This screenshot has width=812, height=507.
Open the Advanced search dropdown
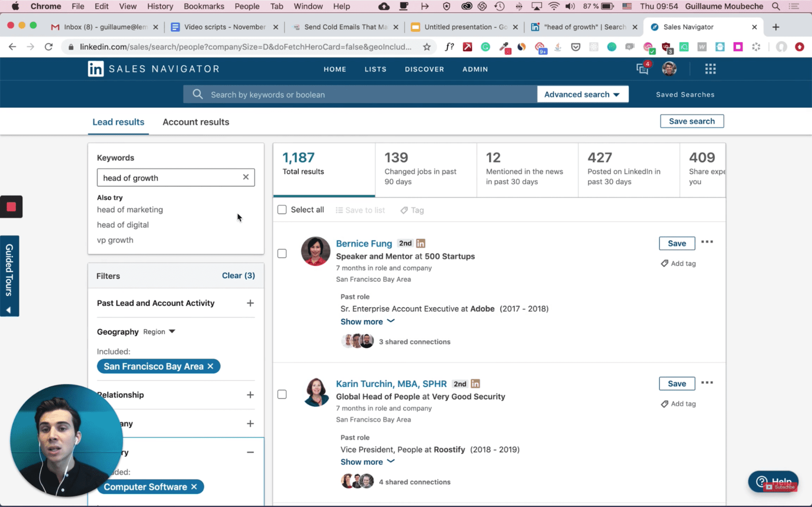pos(582,94)
